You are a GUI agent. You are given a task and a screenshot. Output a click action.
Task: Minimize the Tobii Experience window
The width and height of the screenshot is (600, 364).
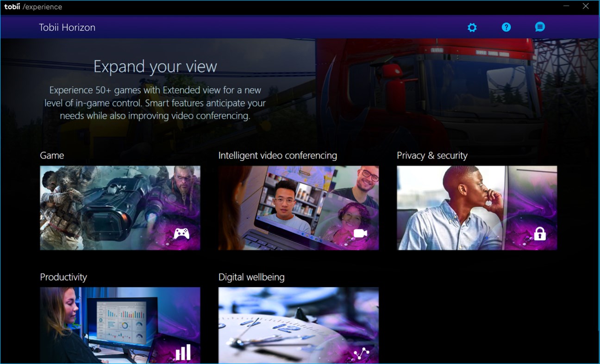point(566,6)
